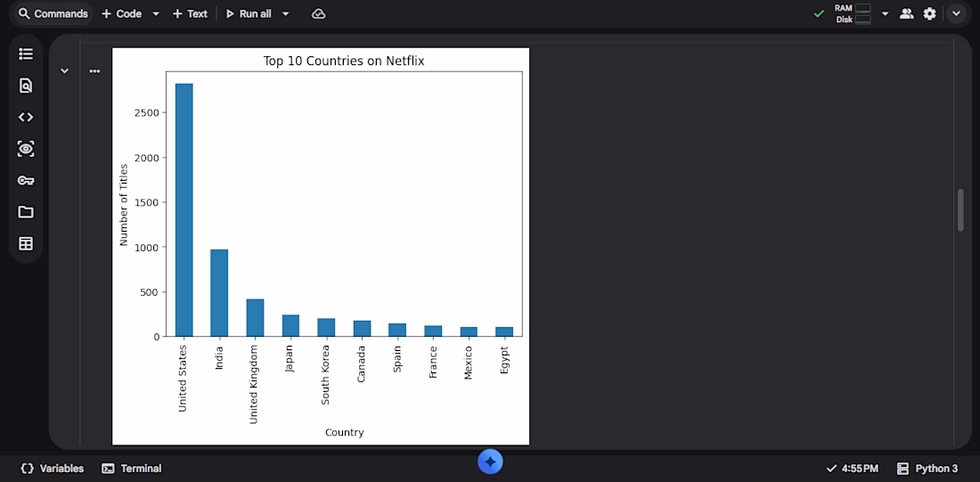The image size is (980, 482).
Task: Expand the runtime connection options dropdown
Action: 885,13
